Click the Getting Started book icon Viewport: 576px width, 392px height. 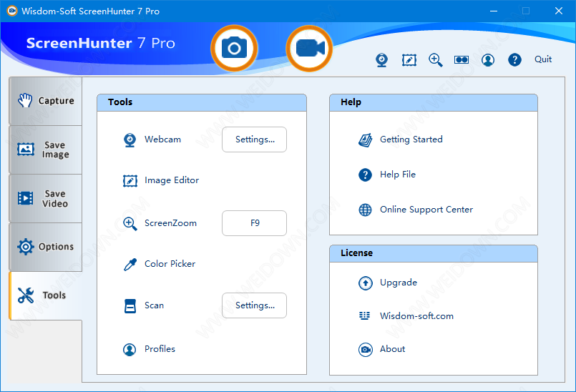pyautogui.click(x=365, y=140)
